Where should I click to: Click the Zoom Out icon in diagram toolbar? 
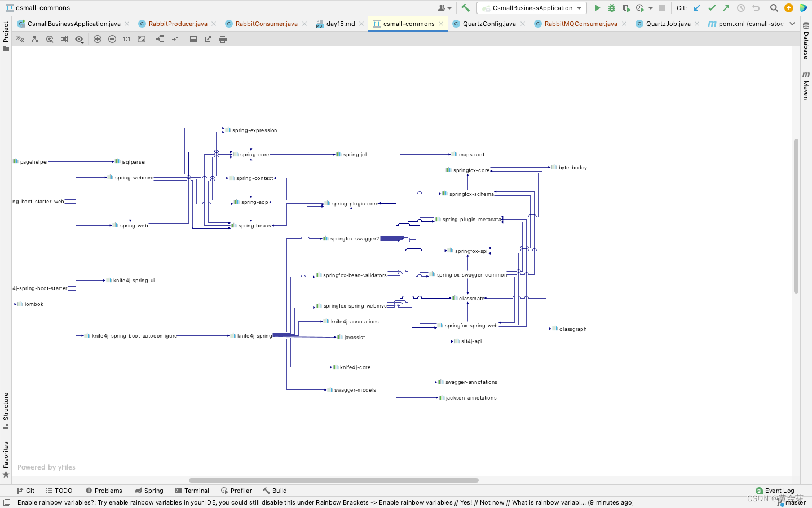112,39
